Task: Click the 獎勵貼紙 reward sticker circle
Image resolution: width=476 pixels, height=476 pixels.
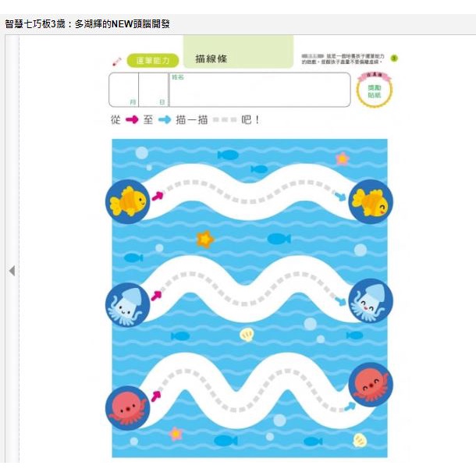Action: coord(375,90)
